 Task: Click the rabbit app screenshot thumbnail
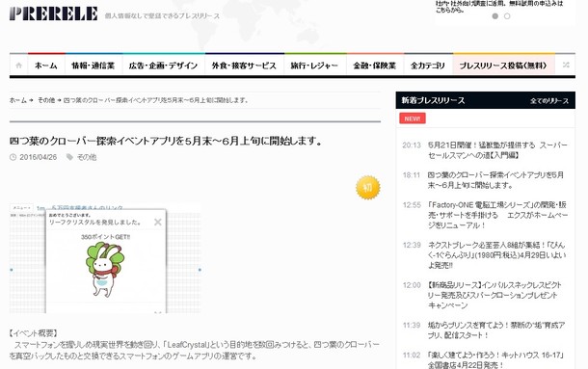point(105,258)
